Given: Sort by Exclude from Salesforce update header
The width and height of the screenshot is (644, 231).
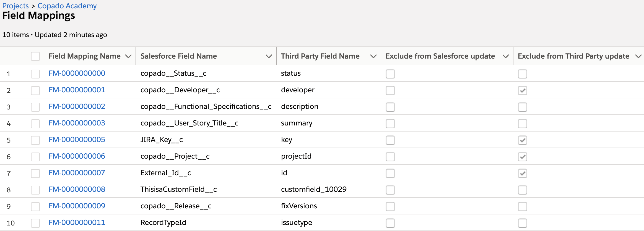Looking at the screenshot, I should (440, 56).
